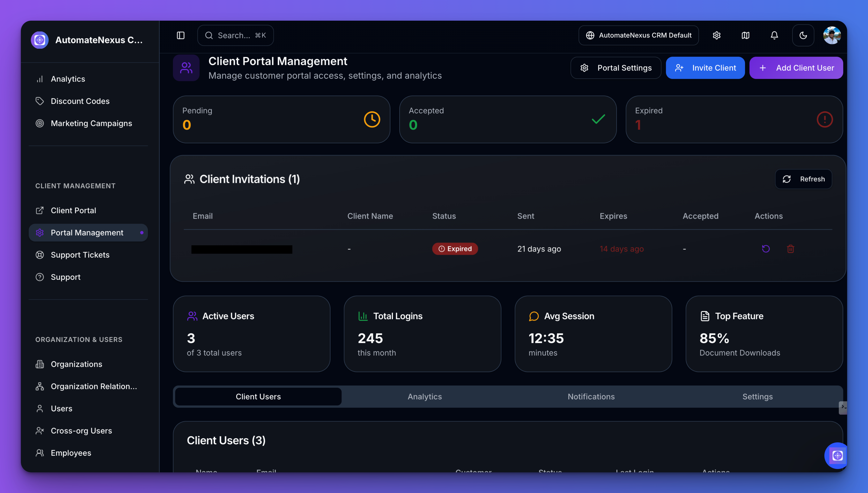This screenshot has width=868, height=493.
Task: Click the user avatar in the top right
Action: pos(832,35)
